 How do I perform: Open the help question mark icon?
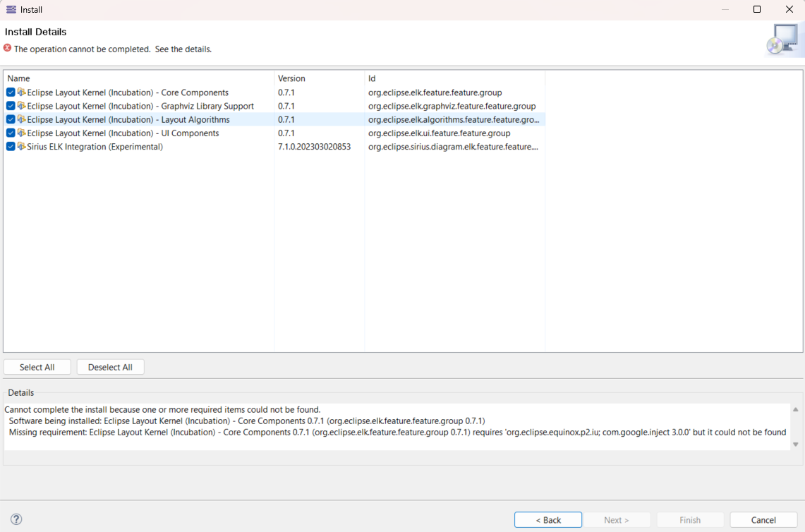coord(16,519)
